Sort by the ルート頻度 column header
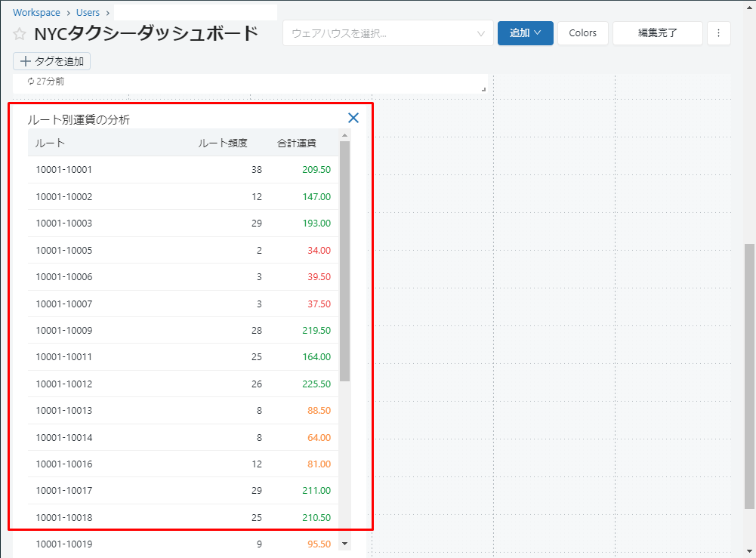756x558 pixels. [x=222, y=143]
